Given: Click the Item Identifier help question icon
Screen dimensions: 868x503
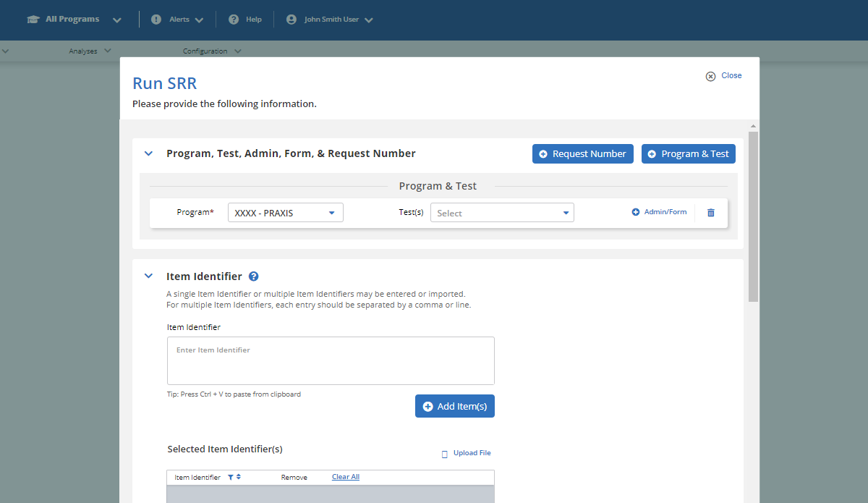Looking at the screenshot, I should [x=253, y=276].
